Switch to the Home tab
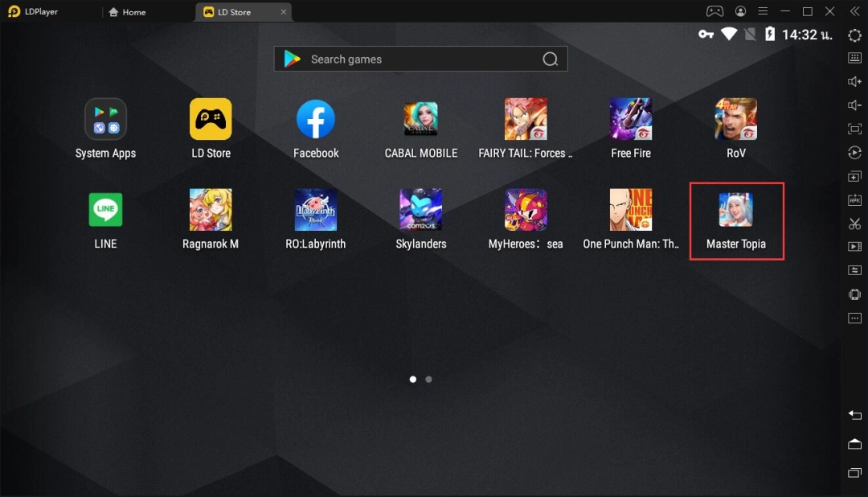 point(128,12)
